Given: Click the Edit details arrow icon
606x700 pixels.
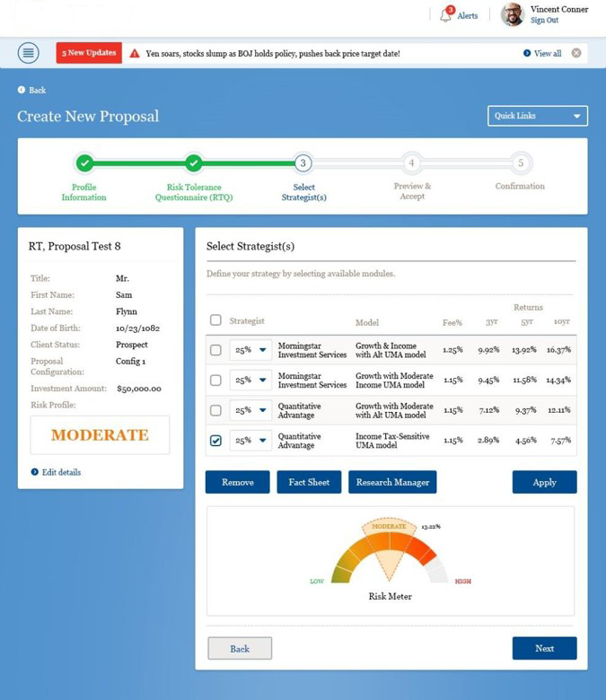Looking at the screenshot, I should click(35, 472).
